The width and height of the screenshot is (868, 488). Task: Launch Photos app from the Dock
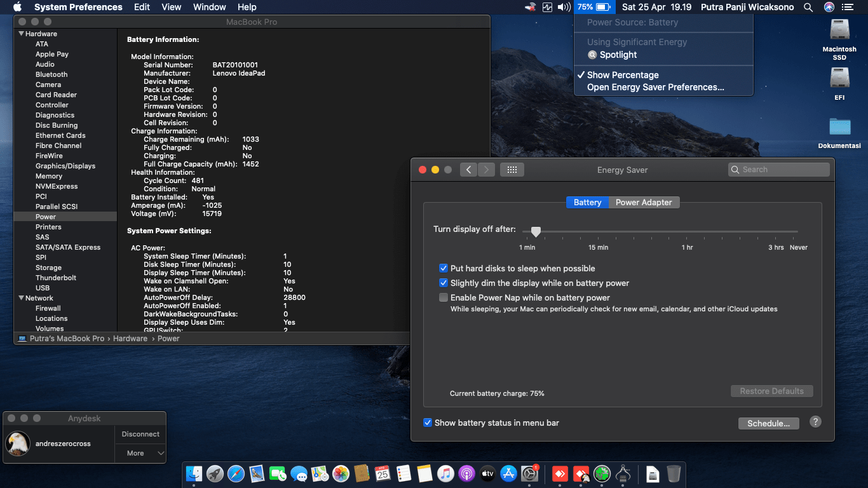[341, 473]
